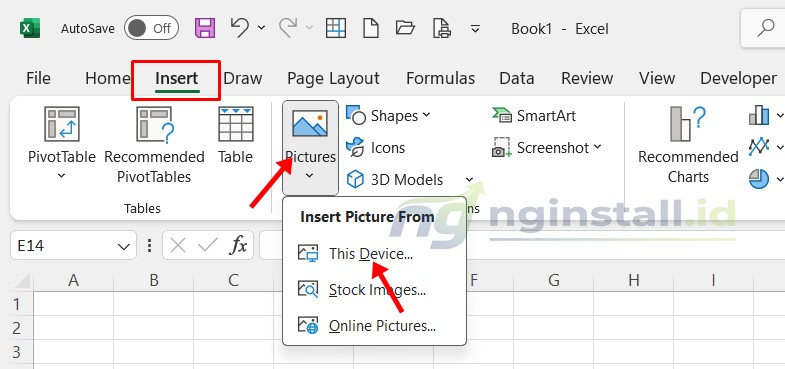The image size is (785, 369).
Task: Open the View tab
Action: coord(657,78)
